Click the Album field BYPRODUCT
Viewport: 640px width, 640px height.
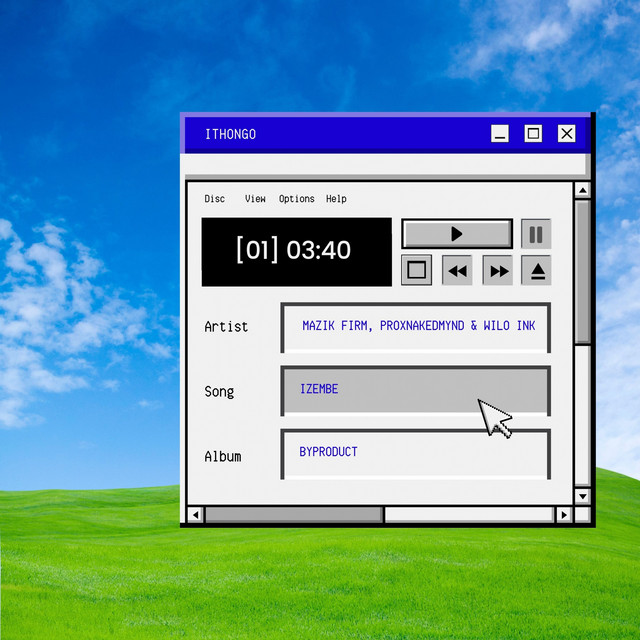[x=416, y=453]
